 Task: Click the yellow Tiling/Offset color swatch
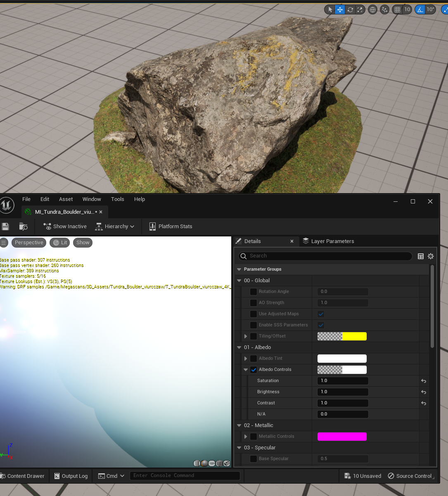tap(342, 336)
